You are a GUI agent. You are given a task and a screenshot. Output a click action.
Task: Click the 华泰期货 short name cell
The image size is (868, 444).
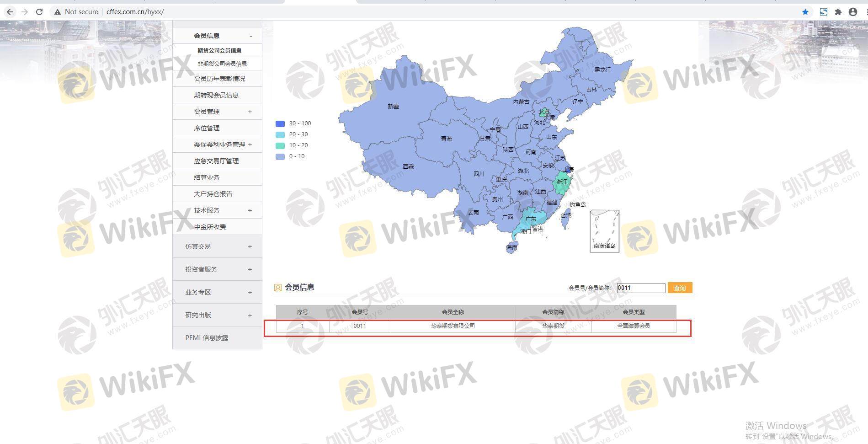(x=553, y=326)
